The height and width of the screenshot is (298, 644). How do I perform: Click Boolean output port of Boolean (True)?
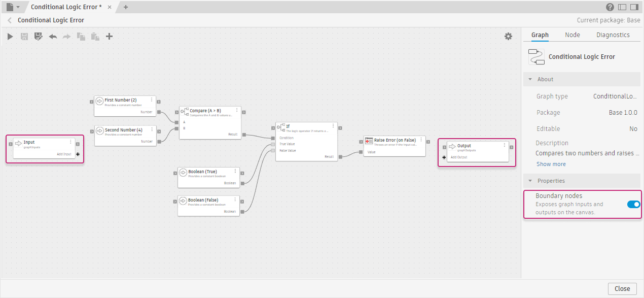click(242, 183)
